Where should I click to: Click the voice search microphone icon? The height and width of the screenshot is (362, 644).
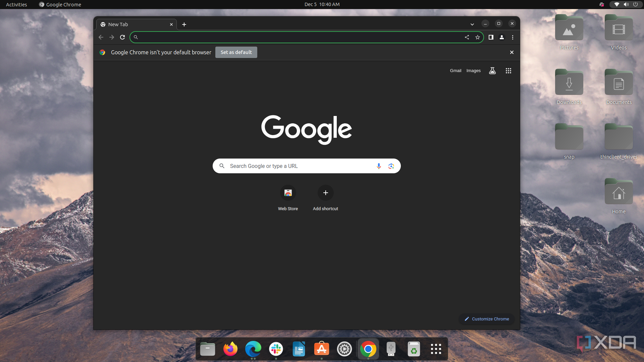pyautogui.click(x=379, y=166)
